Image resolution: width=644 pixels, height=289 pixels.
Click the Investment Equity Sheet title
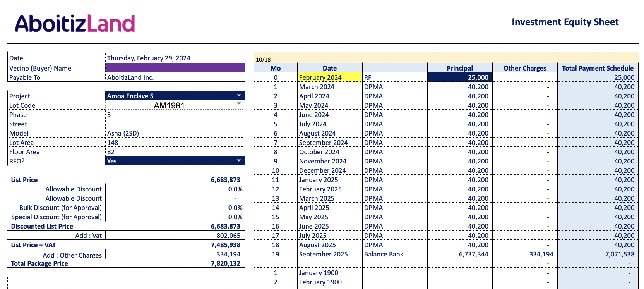[565, 22]
